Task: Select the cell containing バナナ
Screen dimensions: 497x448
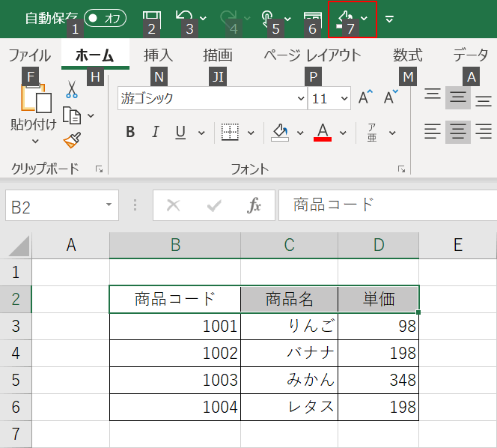Action: (x=289, y=354)
